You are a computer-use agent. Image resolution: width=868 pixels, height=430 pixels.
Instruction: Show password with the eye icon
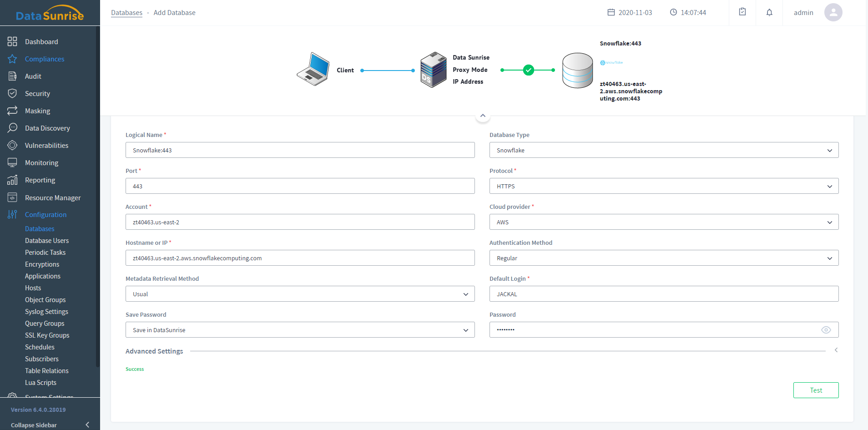(826, 330)
